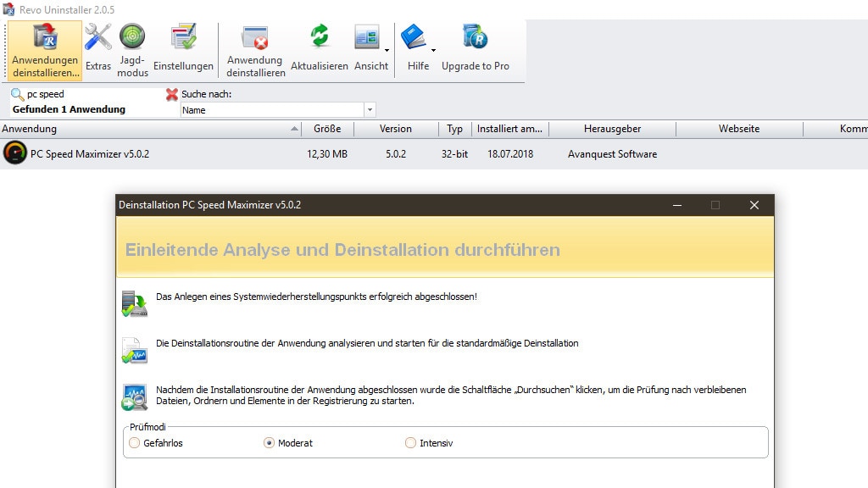Activate Jagdmodus hunter mode

click(133, 51)
